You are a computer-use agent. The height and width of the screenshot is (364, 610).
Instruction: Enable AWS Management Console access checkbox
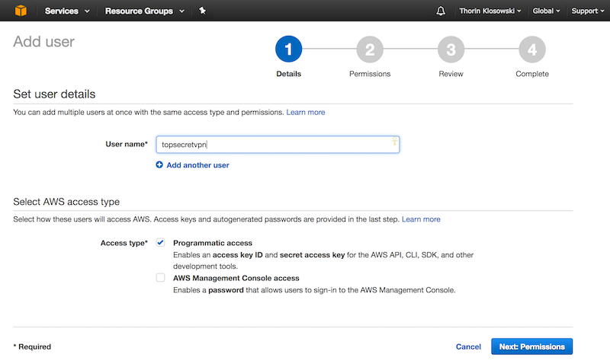(x=160, y=277)
